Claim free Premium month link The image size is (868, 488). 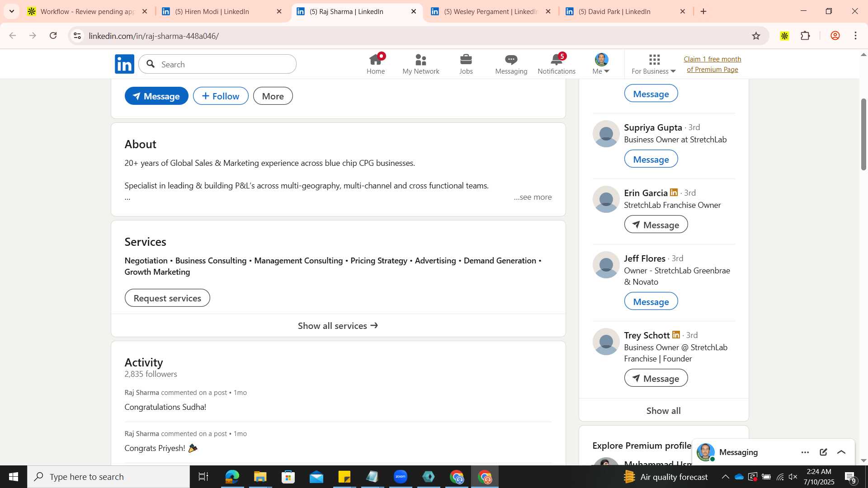pos(712,64)
